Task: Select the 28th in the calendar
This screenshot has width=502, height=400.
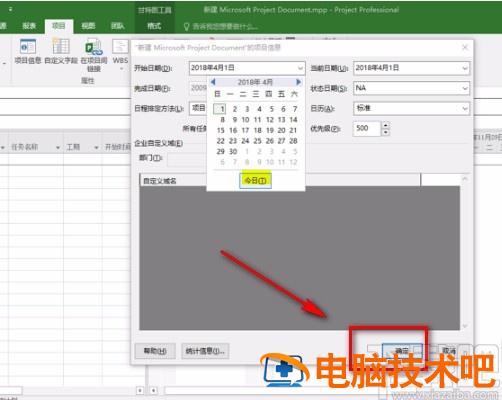Action: click(293, 141)
